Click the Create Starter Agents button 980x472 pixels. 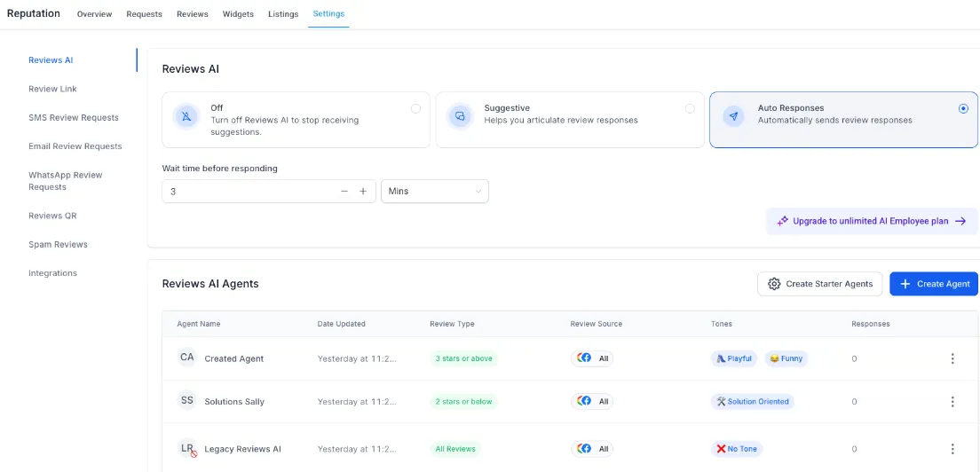click(819, 284)
